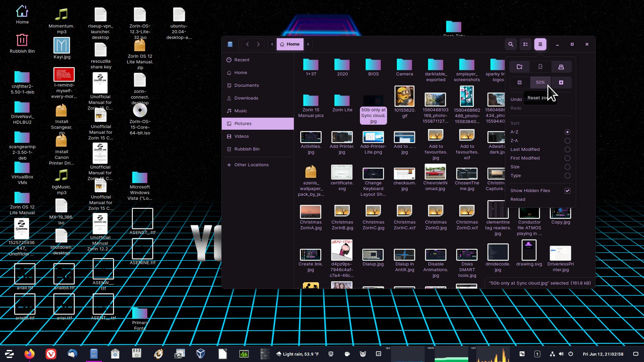The height and width of the screenshot is (362, 644).
Task: Open the Zorin menu on taskbar
Action: pyautogui.click(x=9, y=354)
